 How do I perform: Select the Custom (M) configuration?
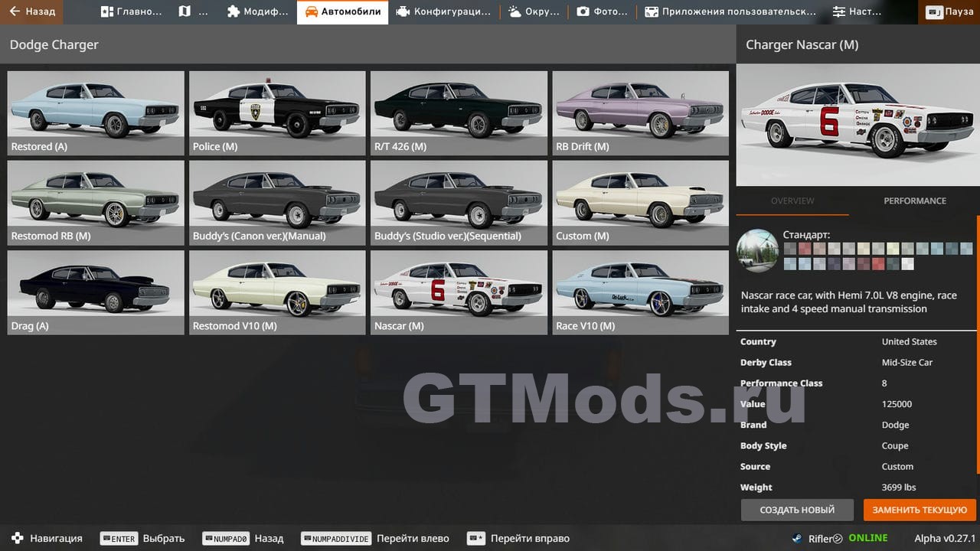[640, 203]
